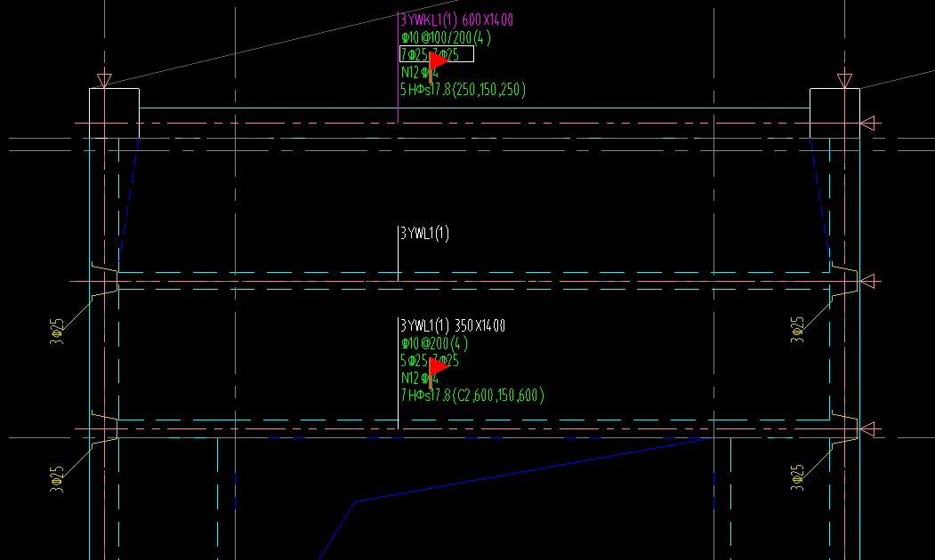Select the upper-right yellow "3Φ25" annotation

click(797, 330)
